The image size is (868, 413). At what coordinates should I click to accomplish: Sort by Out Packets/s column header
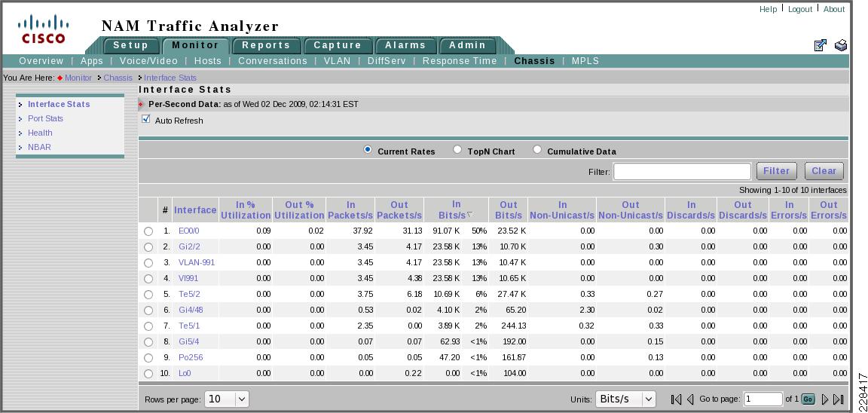(x=399, y=210)
